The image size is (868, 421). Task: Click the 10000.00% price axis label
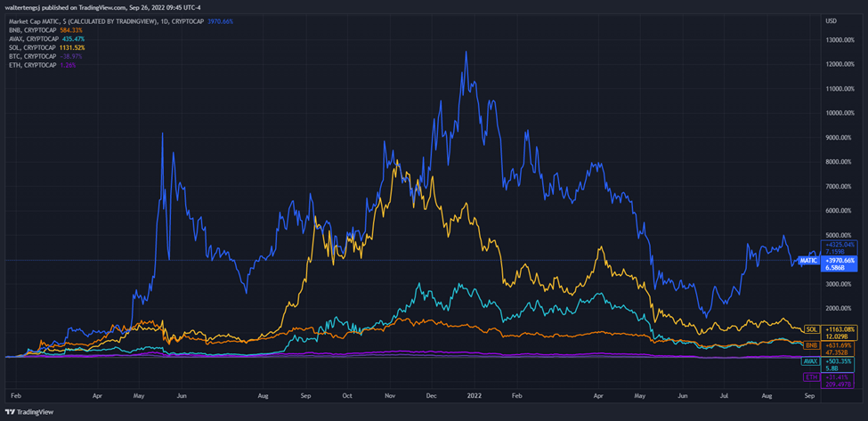tap(841, 113)
